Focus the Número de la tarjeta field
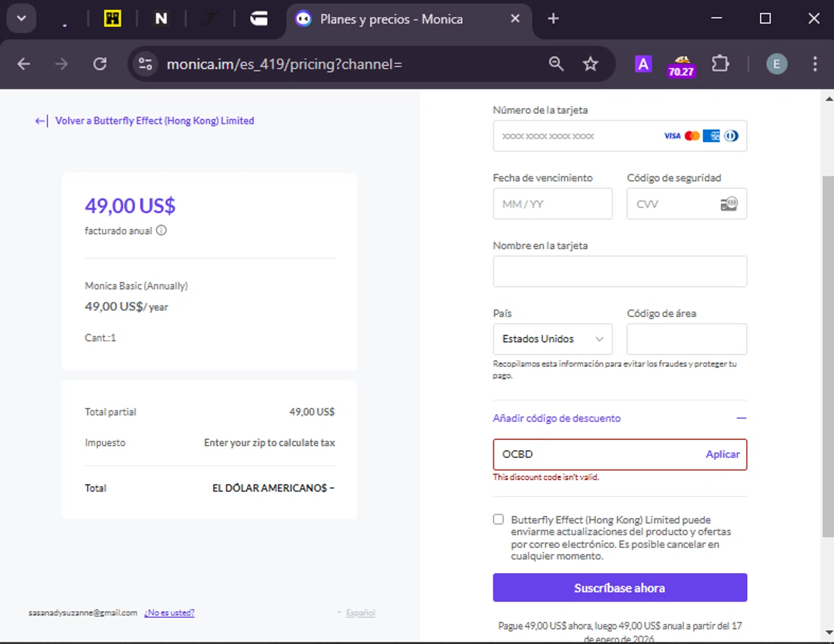 tap(619, 136)
